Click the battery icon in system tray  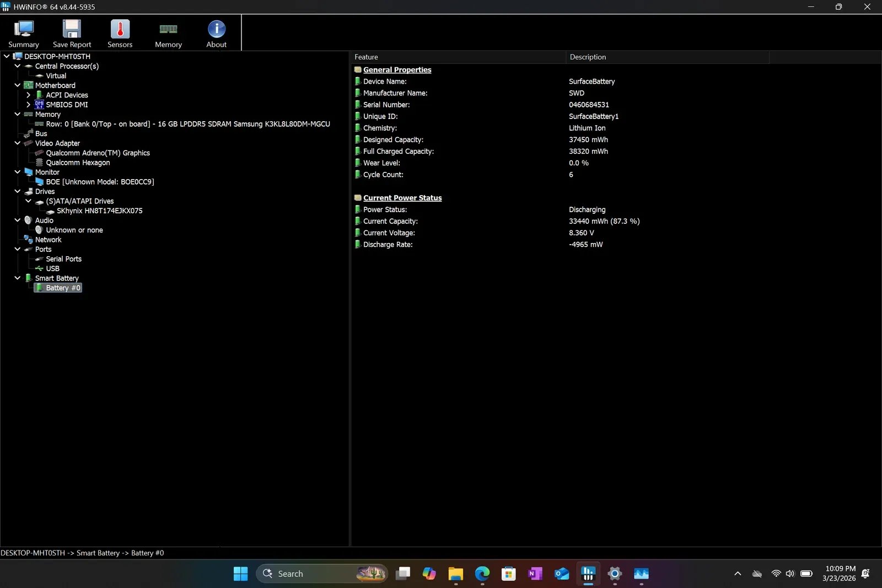point(806,574)
